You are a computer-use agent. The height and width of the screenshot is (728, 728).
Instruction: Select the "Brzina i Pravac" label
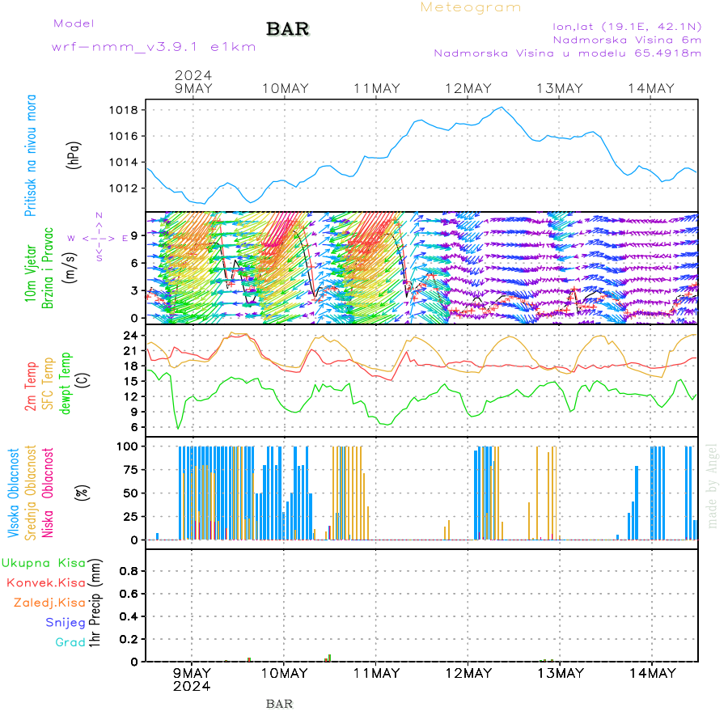click(48, 268)
